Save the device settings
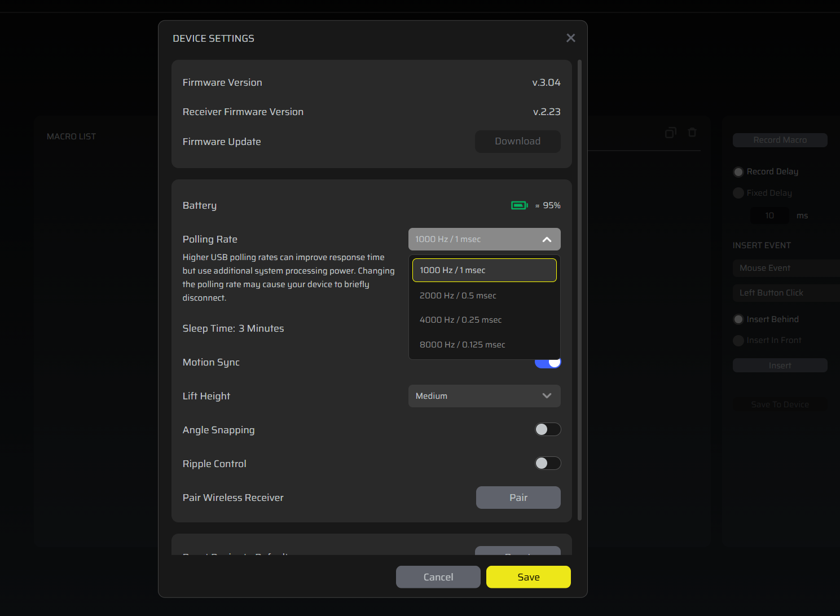The height and width of the screenshot is (616, 840). [528, 577]
